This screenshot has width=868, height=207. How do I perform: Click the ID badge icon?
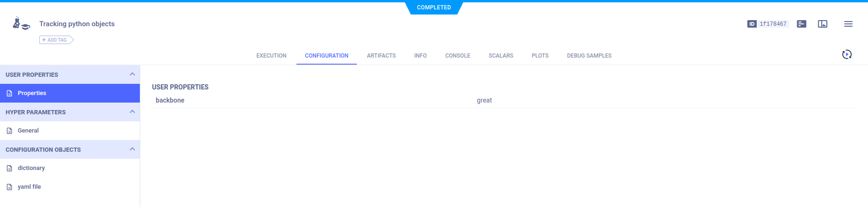pyautogui.click(x=752, y=24)
